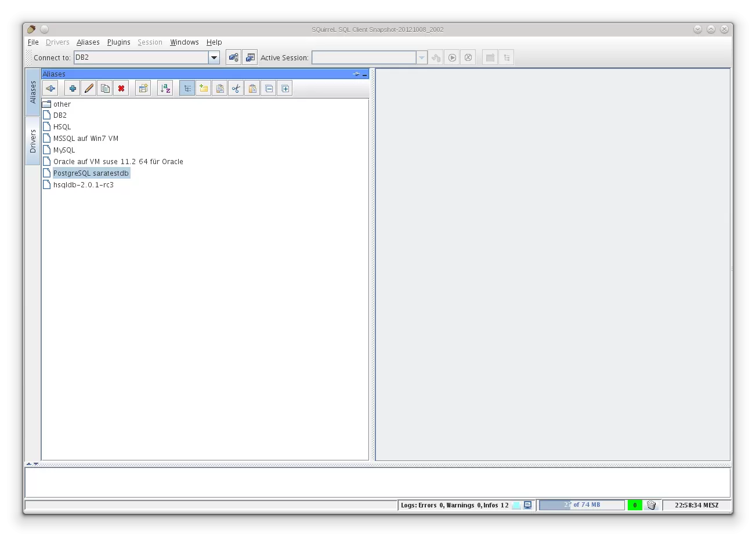
Task: Toggle the tree view of aliases
Action: coord(187,88)
